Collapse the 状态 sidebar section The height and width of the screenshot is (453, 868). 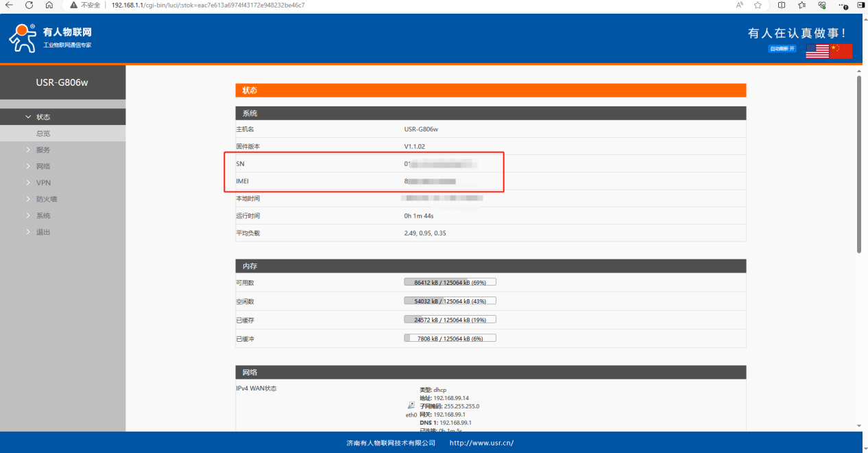click(x=43, y=117)
